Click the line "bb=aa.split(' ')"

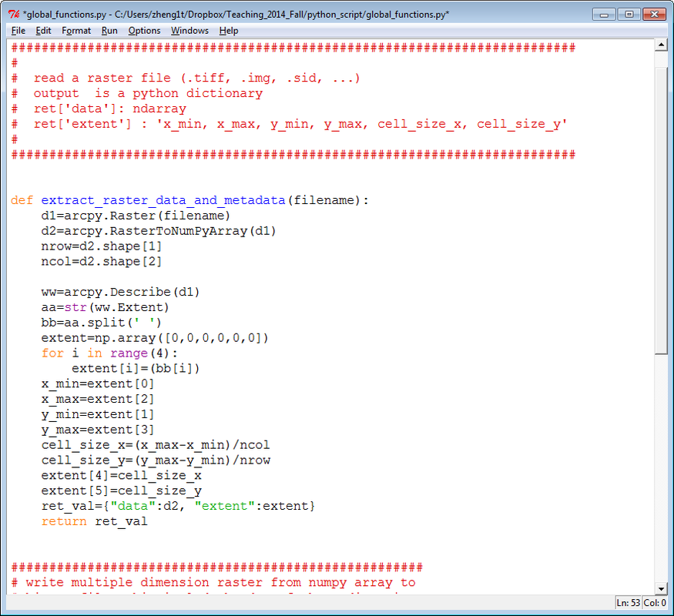pyautogui.click(x=102, y=323)
